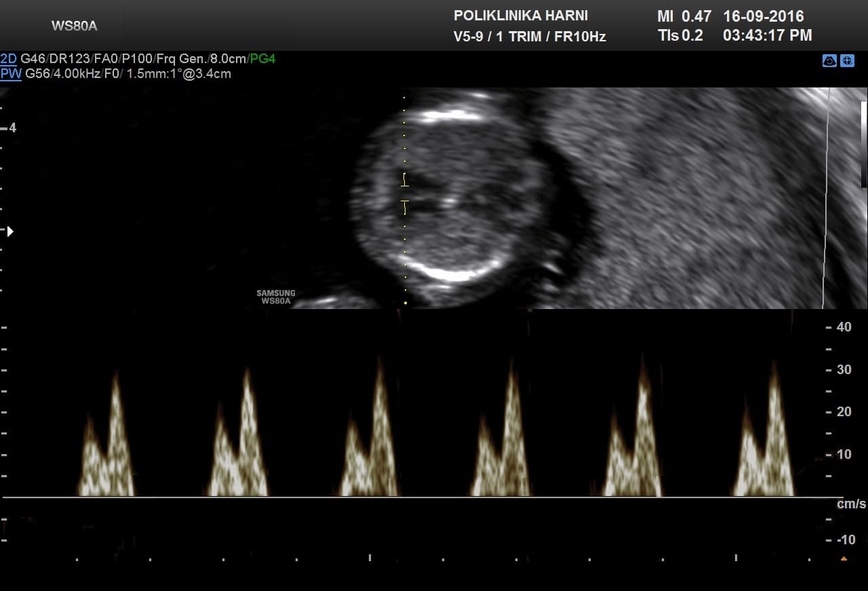The width and height of the screenshot is (868, 591).
Task: Select the PW Doppler mode label
Action: pos(11,74)
